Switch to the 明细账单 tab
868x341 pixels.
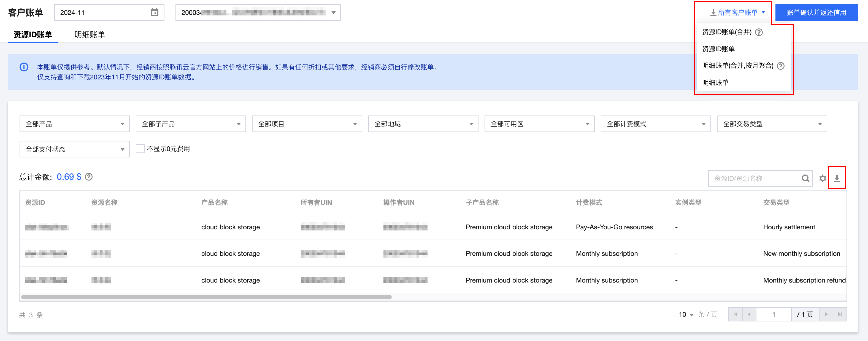90,34
